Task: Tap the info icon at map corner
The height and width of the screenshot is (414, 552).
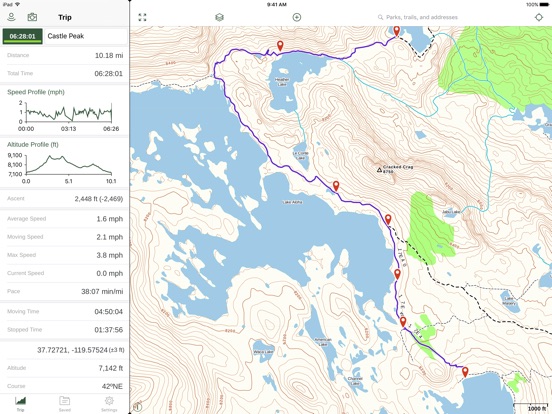Action: pyautogui.click(x=138, y=407)
